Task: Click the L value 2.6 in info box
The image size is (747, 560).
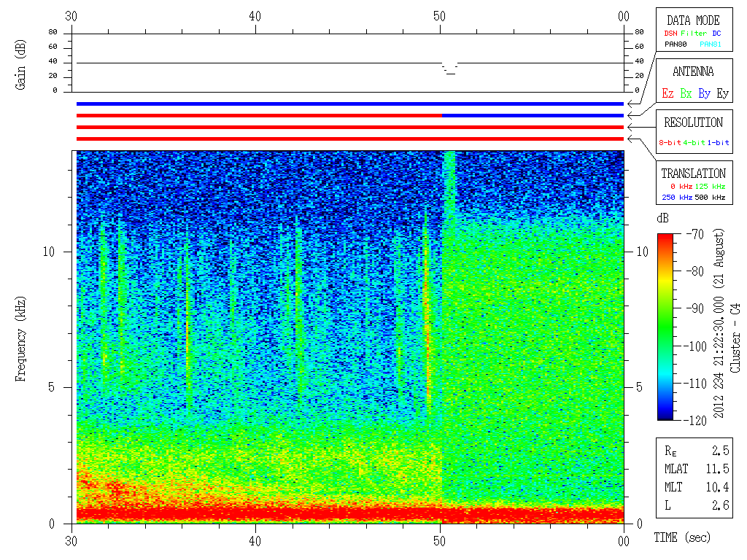Action: point(719,505)
